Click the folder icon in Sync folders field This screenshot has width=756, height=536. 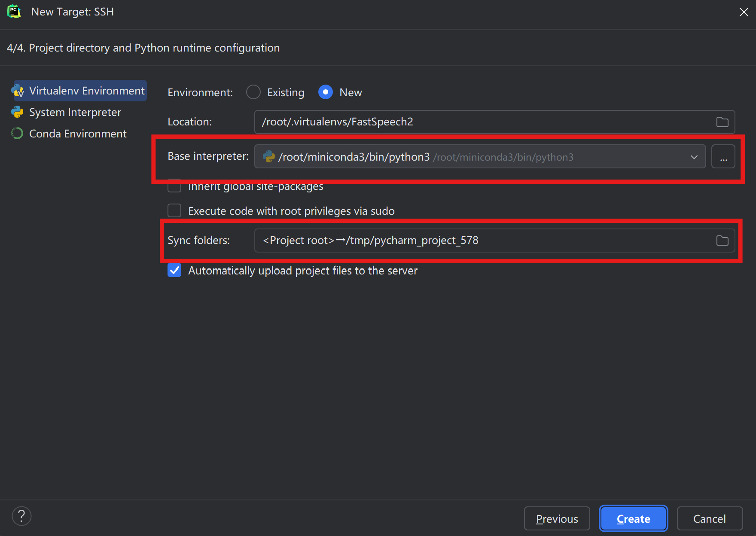click(x=722, y=241)
